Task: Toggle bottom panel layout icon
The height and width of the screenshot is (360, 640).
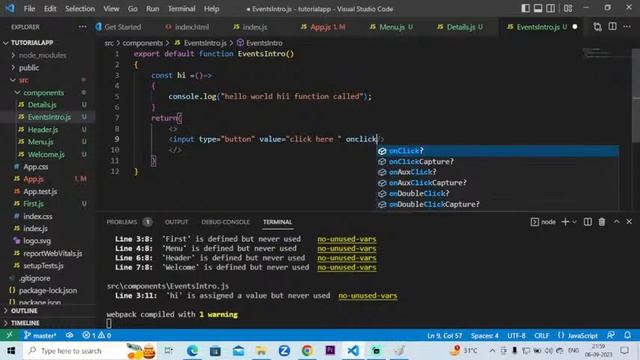Action: (x=538, y=8)
